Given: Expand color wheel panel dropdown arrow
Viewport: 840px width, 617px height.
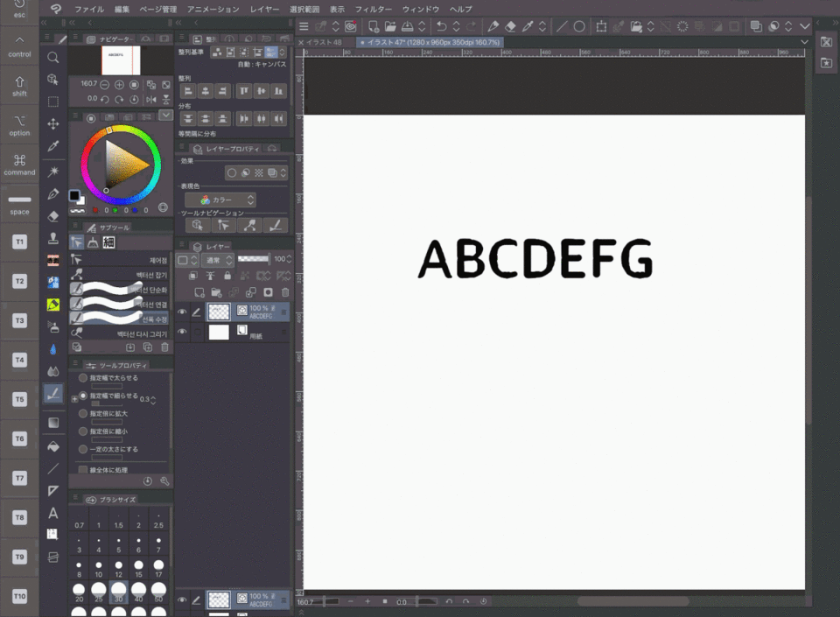Looking at the screenshot, I should click(166, 116).
